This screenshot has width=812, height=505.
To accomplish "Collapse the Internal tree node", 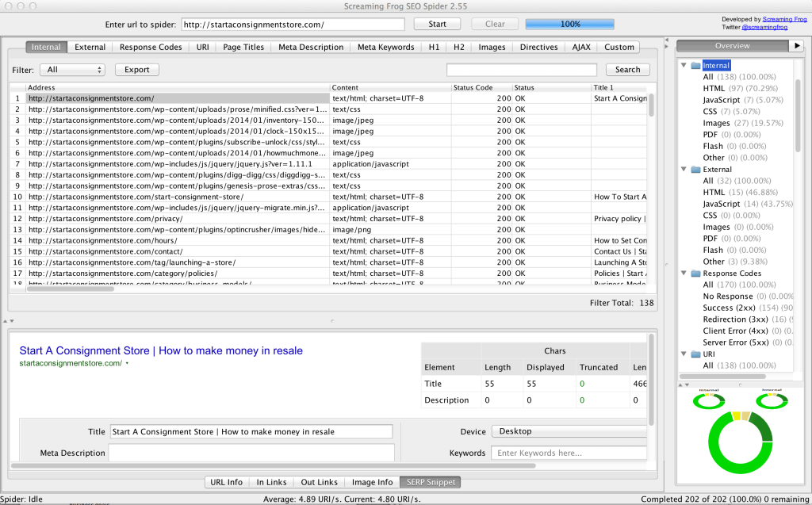I will tap(684, 66).
